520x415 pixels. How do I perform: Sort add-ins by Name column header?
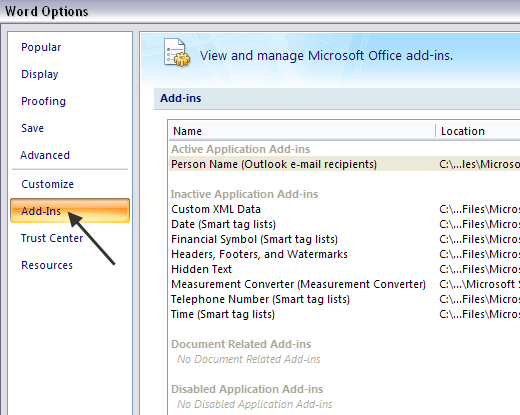coord(302,131)
